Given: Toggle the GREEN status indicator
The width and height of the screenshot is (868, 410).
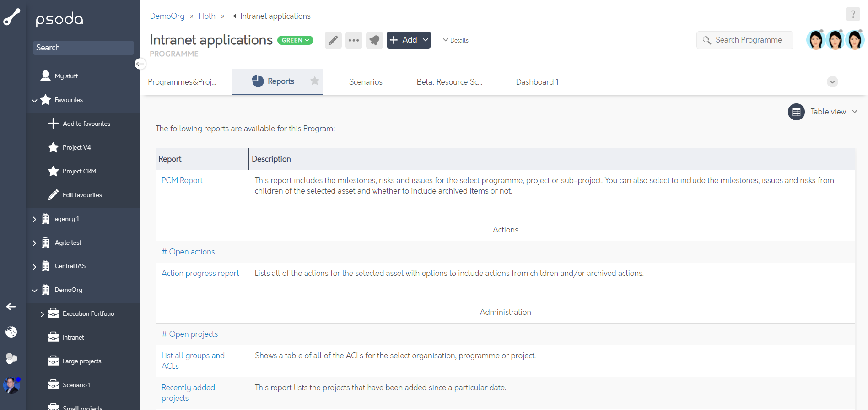Looking at the screenshot, I should [x=295, y=40].
